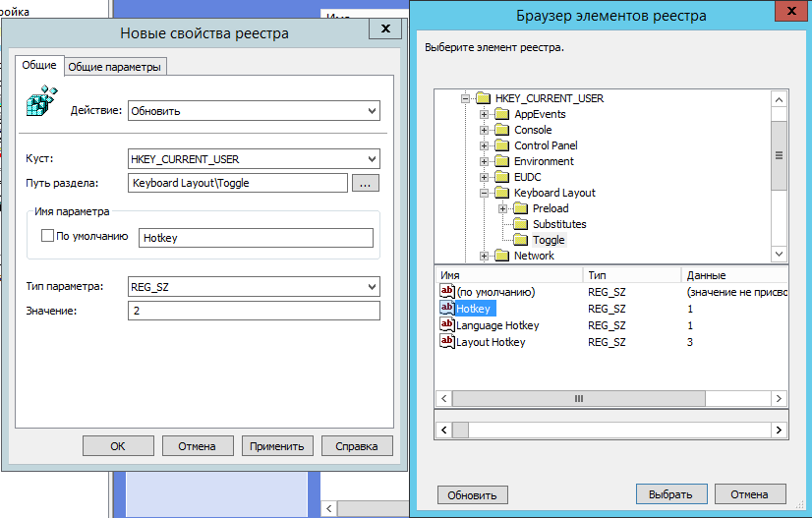Click the EUDC folder icon
812x518 pixels.
coord(501,177)
